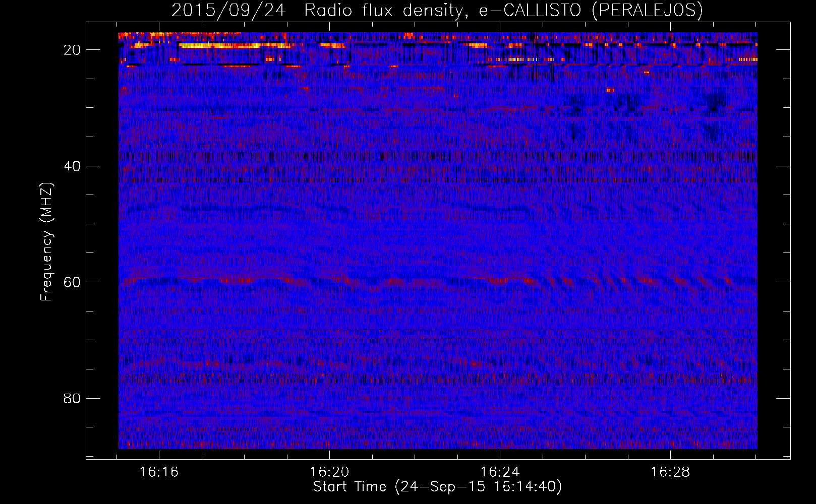Click the 20 MHz frequency tick label

pos(73,50)
